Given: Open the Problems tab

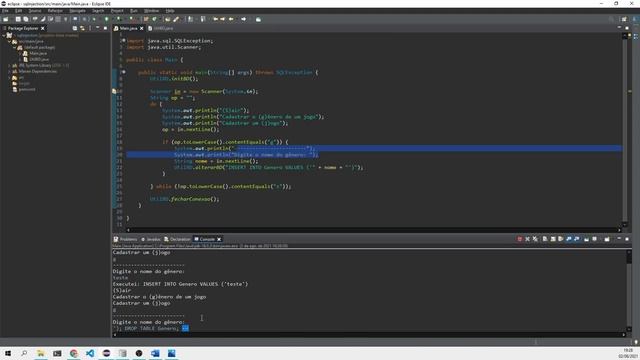Looking at the screenshot, I should point(126,239).
